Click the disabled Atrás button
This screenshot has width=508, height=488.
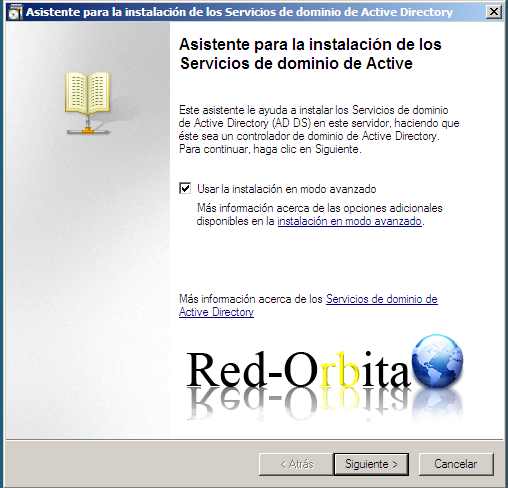tap(296, 464)
